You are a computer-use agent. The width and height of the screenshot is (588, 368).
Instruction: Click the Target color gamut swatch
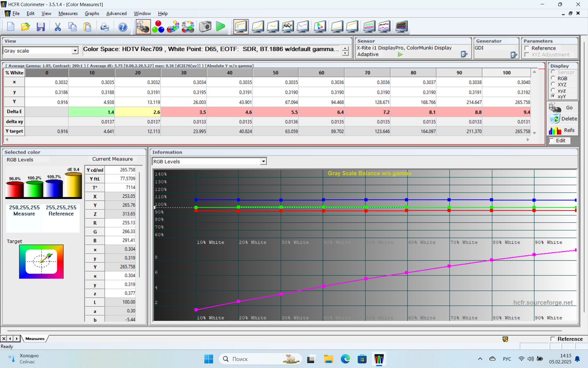(41, 262)
